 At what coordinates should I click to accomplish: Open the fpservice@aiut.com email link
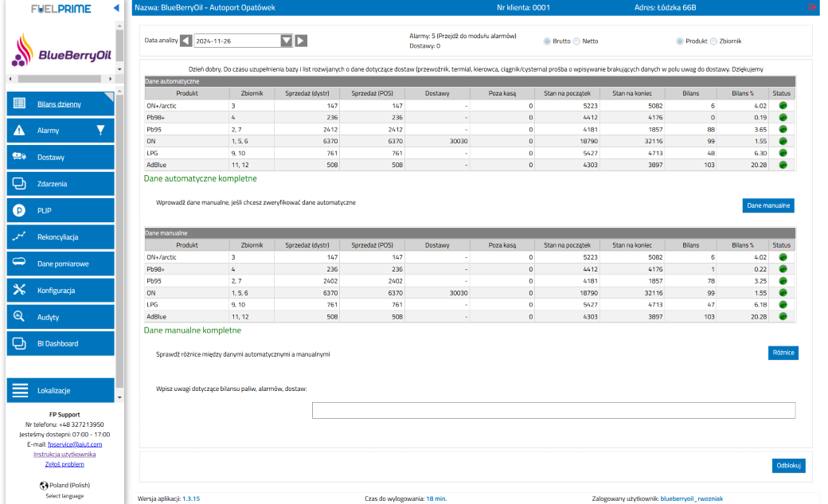(x=75, y=444)
